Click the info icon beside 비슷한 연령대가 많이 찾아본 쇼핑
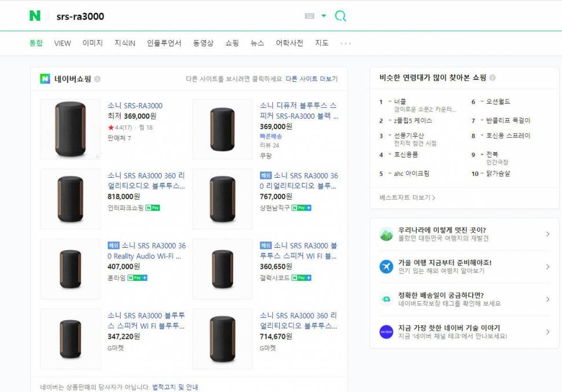The width and height of the screenshot is (562, 392). 492,78
